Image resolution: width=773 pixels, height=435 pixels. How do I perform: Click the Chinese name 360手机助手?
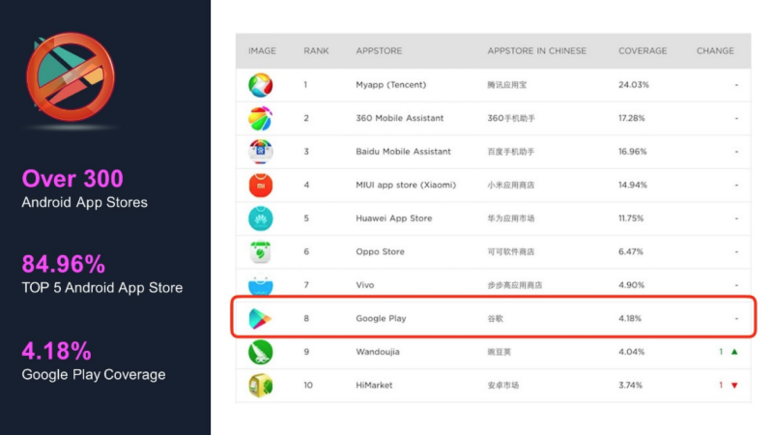coord(511,118)
